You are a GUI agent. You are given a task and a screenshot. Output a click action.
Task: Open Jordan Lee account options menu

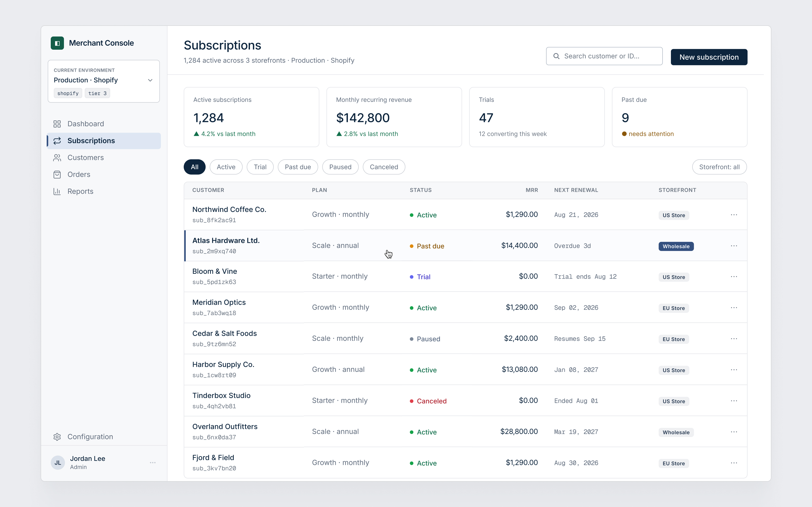[153, 463]
